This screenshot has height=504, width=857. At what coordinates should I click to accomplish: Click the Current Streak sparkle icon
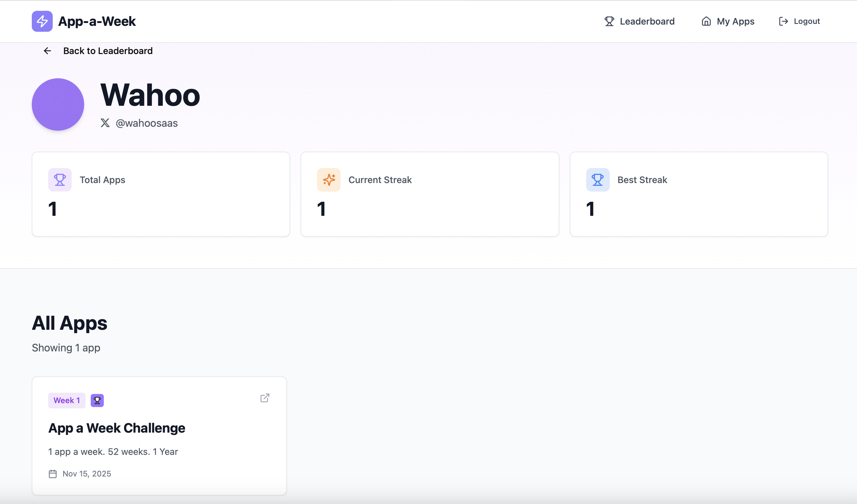tap(328, 179)
